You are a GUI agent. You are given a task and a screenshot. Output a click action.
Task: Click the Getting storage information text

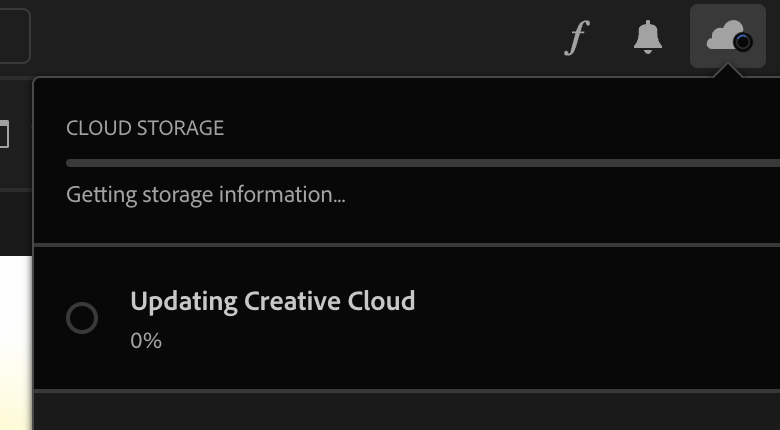[206, 194]
